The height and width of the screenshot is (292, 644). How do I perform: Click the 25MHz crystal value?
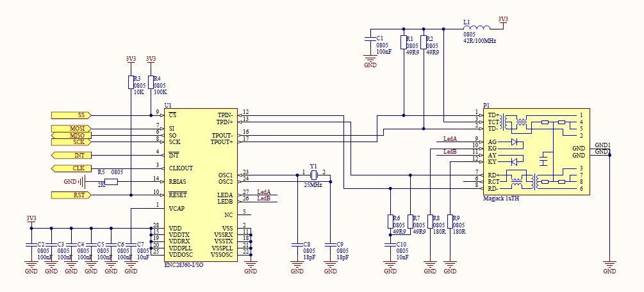pos(313,185)
